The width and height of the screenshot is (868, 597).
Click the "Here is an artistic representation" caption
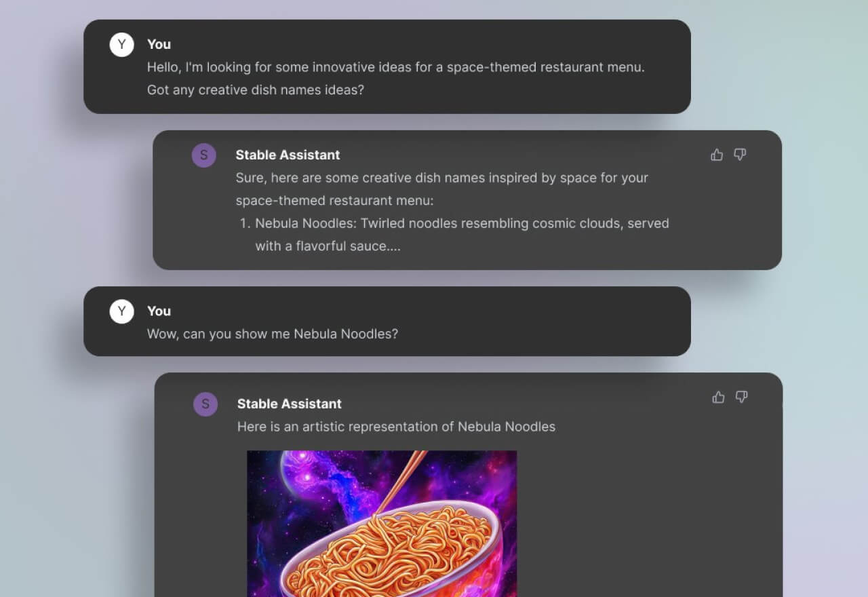(x=396, y=427)
